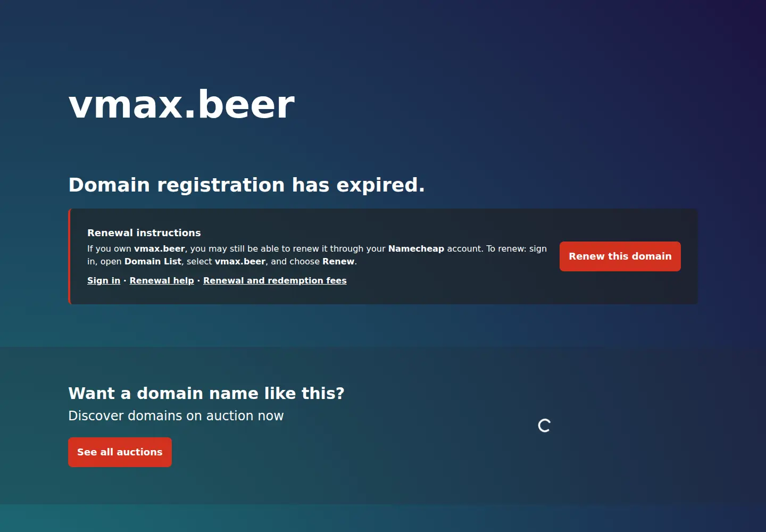Screen dimensions: 766x532
Task: Click the loading spinner icon
Action: coord(544,426)
